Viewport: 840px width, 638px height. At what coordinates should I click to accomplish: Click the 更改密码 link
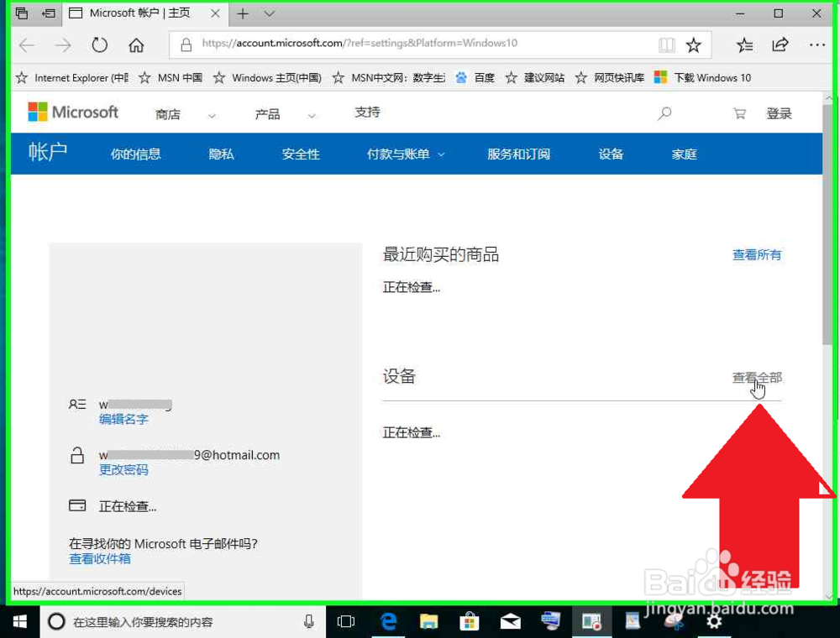coord(123,470)
